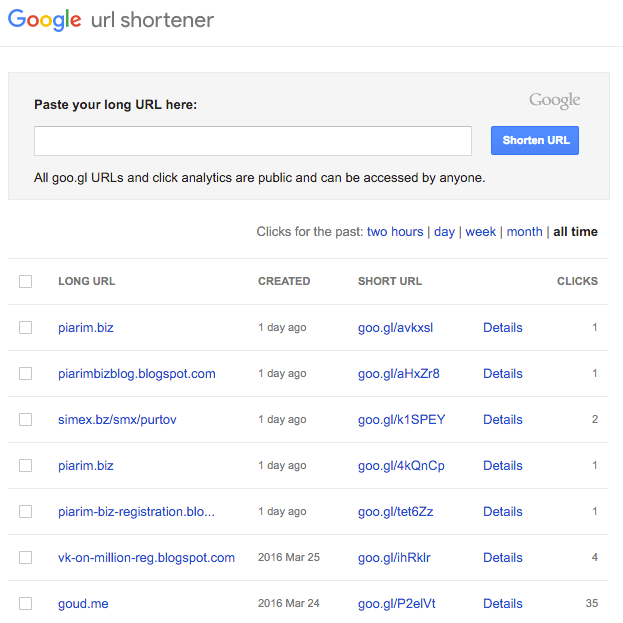Click the CREATED column header
Image resolution: width=623 pixels, height=623 pixels.
(x=284, y=282)
